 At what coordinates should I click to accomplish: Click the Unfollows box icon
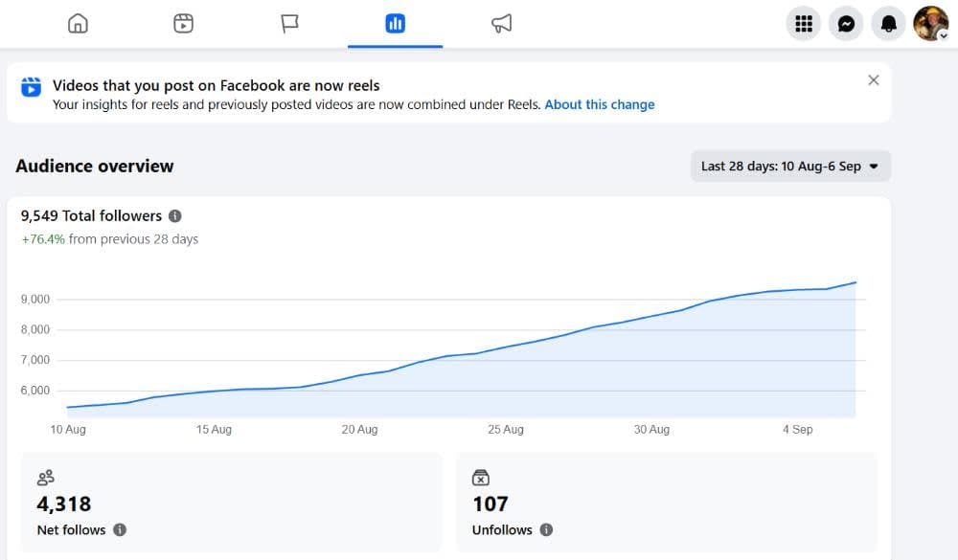click(481, 477)
